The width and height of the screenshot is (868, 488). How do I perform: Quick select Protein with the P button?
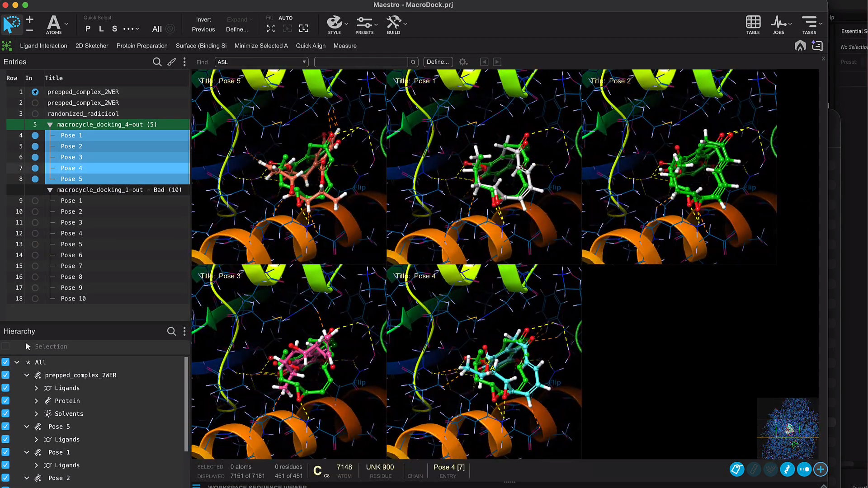(x=88, y=29)
